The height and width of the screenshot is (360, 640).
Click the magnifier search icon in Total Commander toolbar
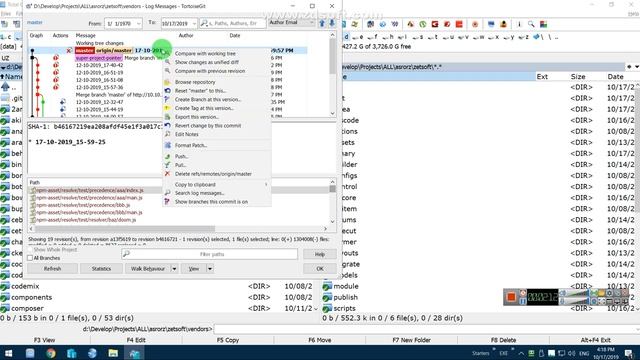(531, 24)
